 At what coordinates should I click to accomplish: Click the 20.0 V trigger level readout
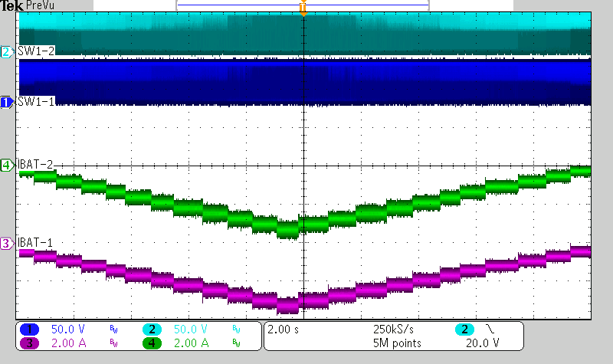pos(483,343)
